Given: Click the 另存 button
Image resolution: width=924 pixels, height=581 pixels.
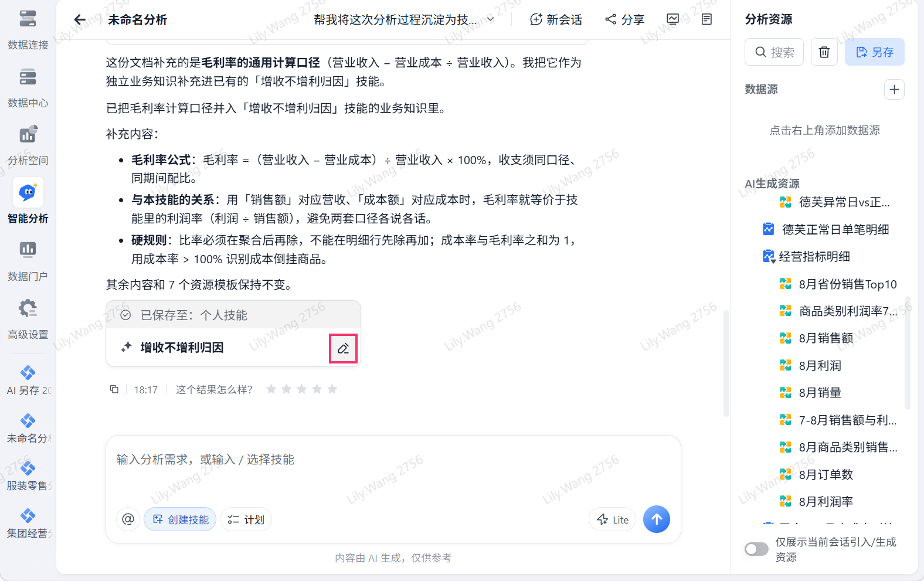Looking at the screenshot, I should 875,52.
